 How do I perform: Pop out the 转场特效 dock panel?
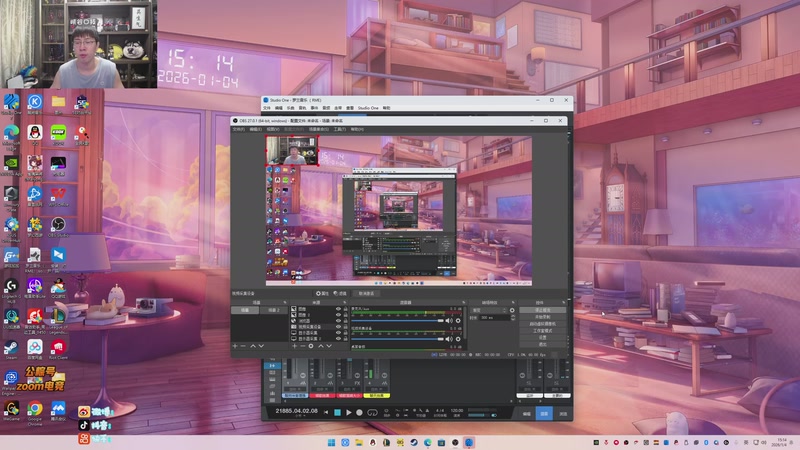[x=513, y=302]
